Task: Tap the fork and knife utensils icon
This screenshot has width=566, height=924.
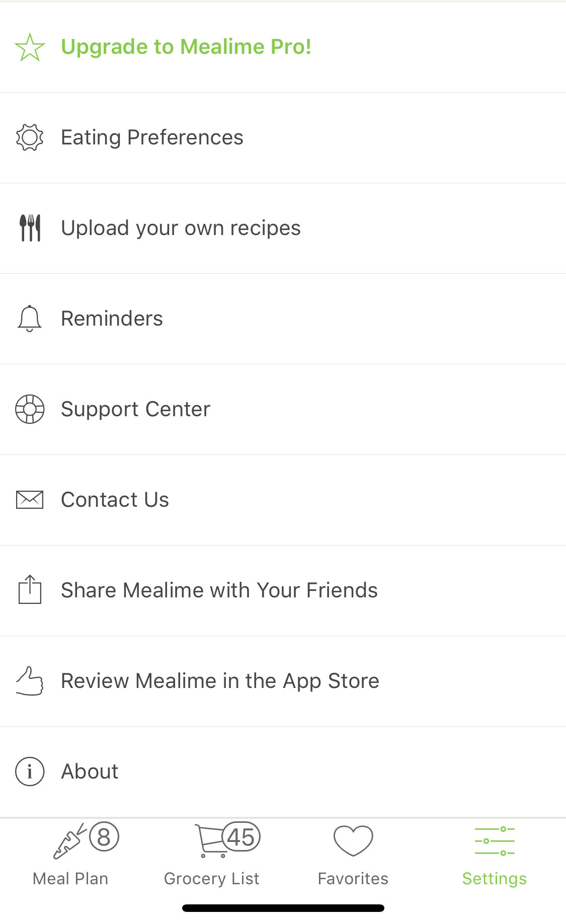Action: [x=30, y=228]
